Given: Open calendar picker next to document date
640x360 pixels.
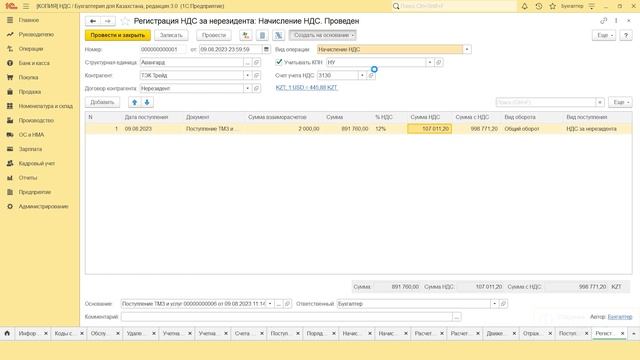Looking at the screenshot, I should coord(266,49).
